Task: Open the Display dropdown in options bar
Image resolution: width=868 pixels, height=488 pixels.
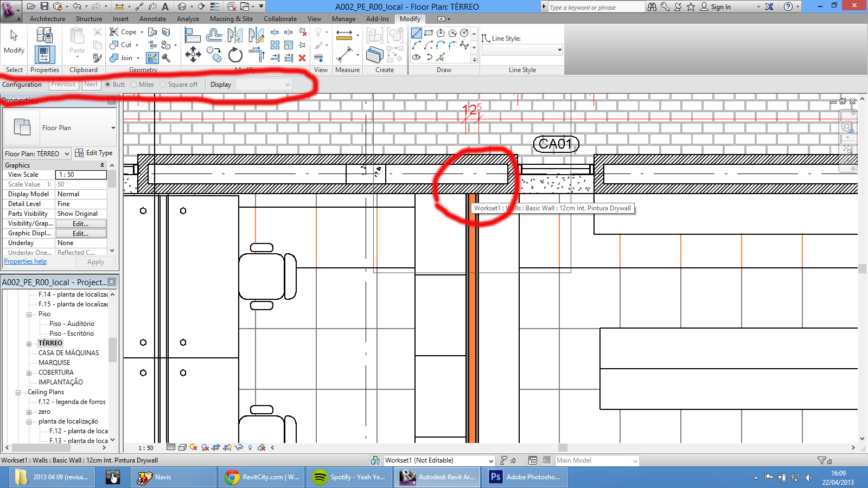Action: [x=264, y=85]
